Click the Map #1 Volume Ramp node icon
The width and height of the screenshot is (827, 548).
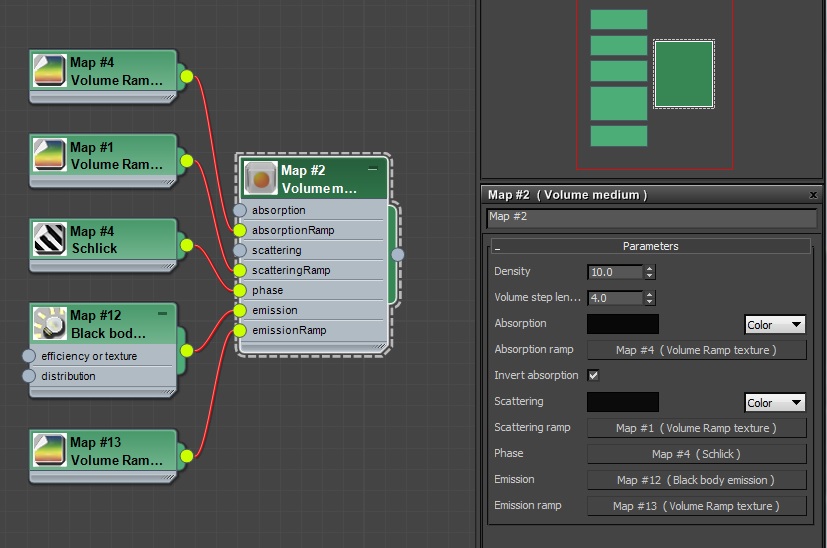[x=49, y=155]
